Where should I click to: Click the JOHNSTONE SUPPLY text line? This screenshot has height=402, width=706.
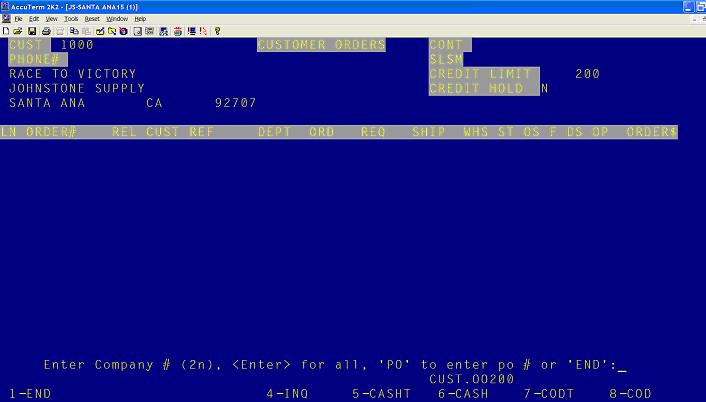click(77, 88)
